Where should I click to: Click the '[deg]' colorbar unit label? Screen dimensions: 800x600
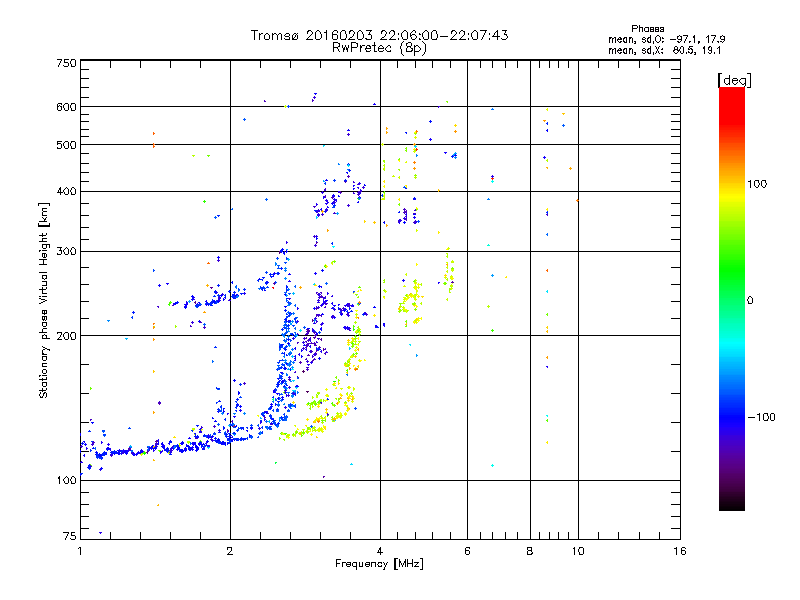click(x=734, y=80)
